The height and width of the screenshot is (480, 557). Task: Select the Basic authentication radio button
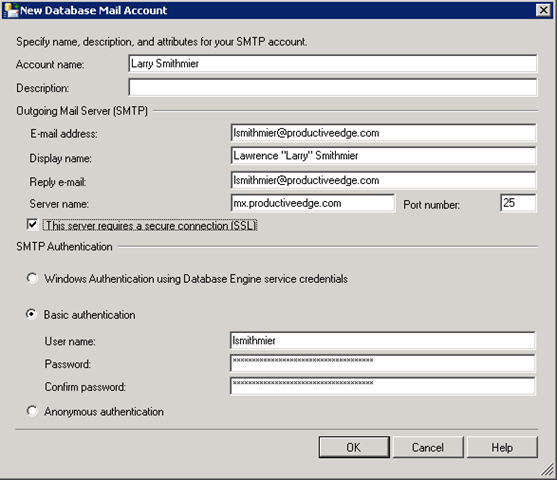pos(32,314)
